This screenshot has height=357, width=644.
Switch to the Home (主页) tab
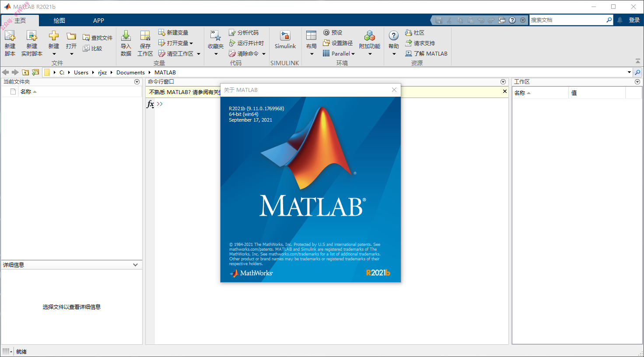[x=20, y=21]
